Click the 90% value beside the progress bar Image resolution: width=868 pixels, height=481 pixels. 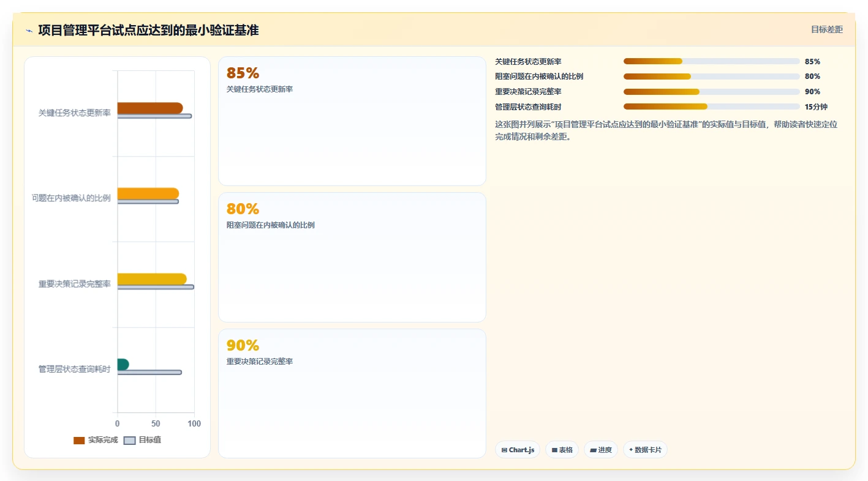point(812,92)
